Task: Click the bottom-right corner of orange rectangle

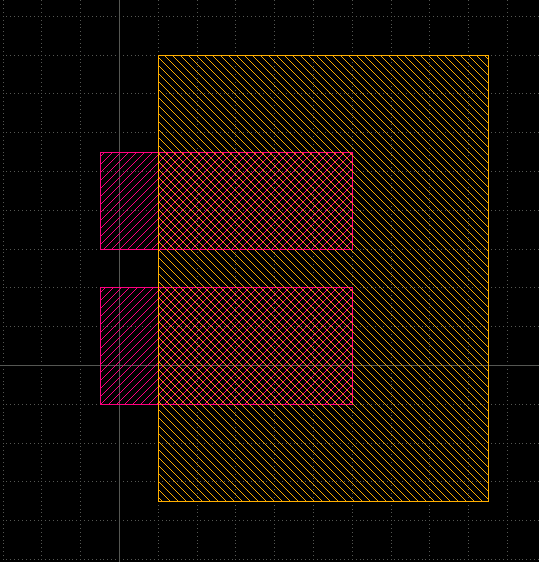Action: (x=488, y=501)
